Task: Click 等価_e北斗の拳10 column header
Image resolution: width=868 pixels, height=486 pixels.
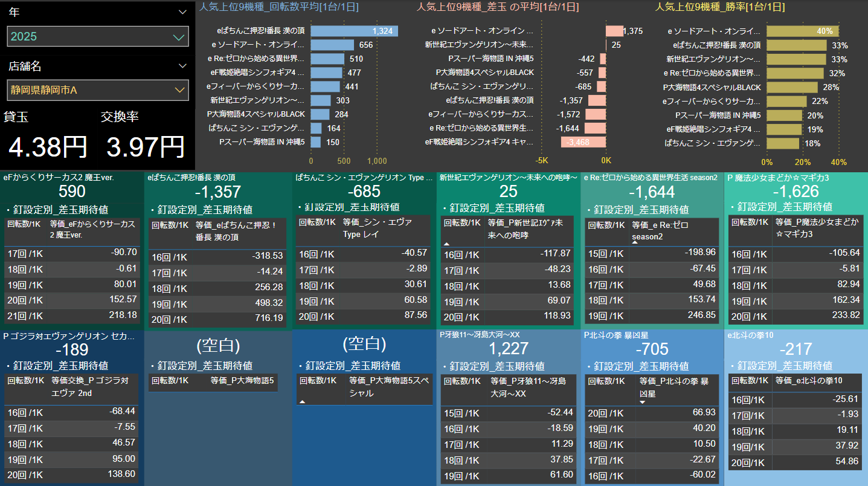Action: click(809, 380)
